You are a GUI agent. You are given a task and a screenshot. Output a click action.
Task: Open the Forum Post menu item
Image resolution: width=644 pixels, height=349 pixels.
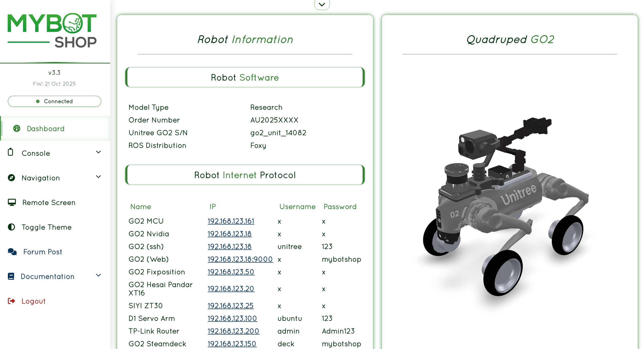[43, 252]
